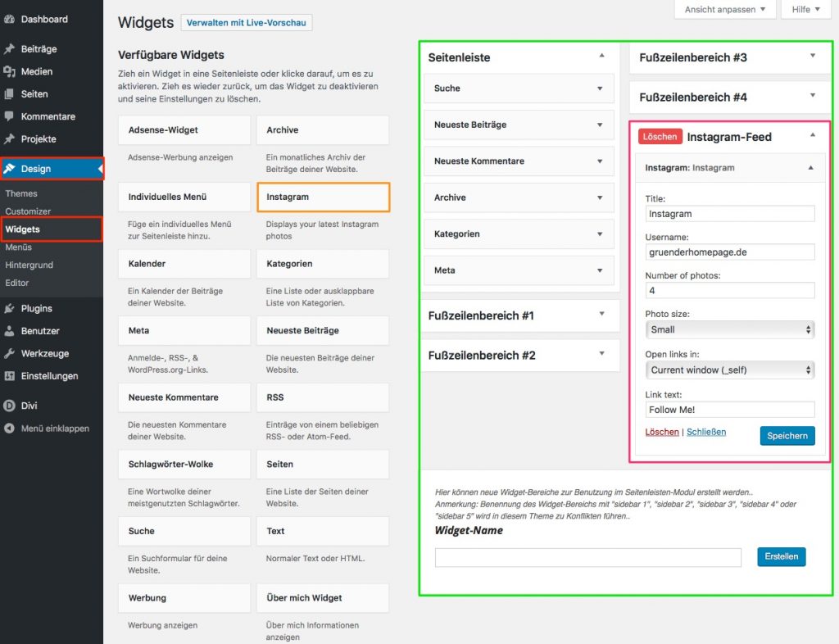Open the Projekte section
Image resolution: width=839 pixels, height=644 pixels.
pyautogui.click(x=39, y=138)
